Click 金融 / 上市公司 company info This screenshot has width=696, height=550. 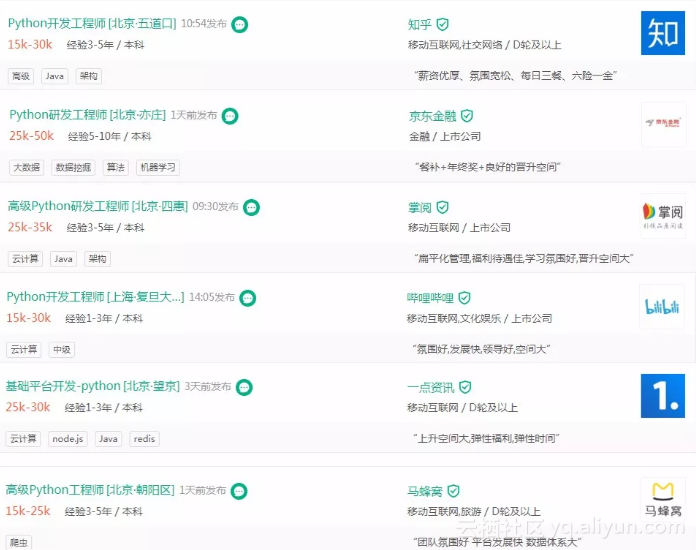[x=445, y=136]
